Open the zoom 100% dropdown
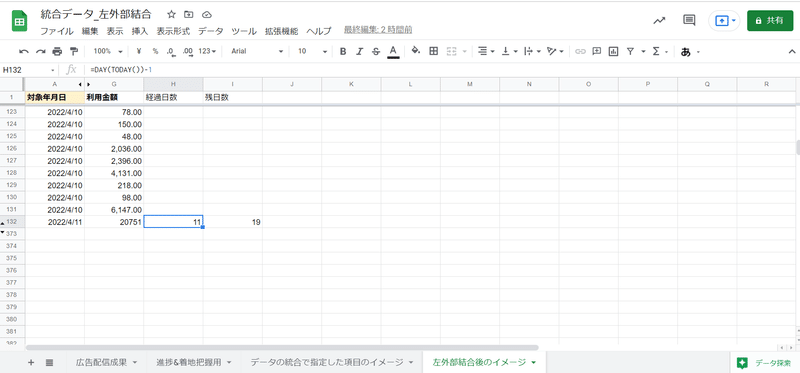The image size is (800, 373). point(108,52)
